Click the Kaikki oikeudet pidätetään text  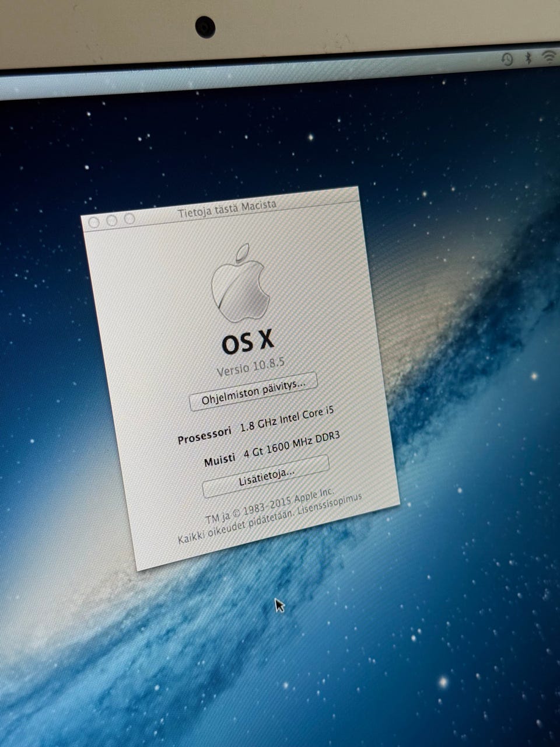click(235, 527)
